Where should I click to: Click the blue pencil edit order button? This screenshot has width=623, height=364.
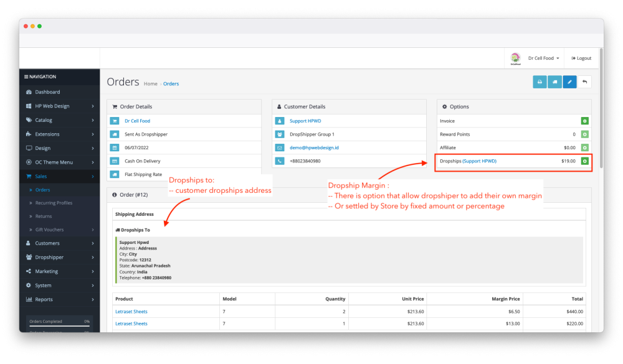tap(569, 82)
